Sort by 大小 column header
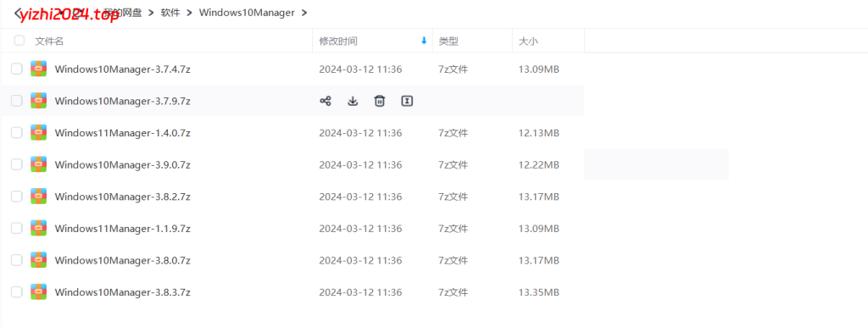868x327 pixels. click(528, 41)
